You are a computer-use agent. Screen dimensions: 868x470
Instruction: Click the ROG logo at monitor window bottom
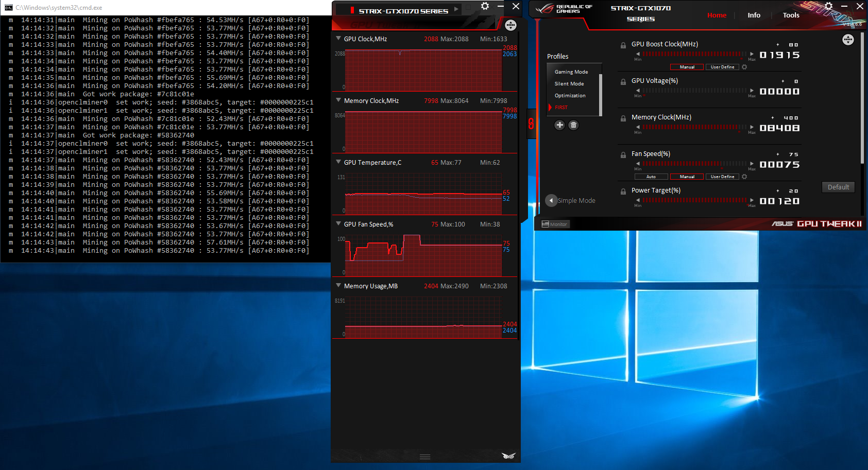pos(508,456)
